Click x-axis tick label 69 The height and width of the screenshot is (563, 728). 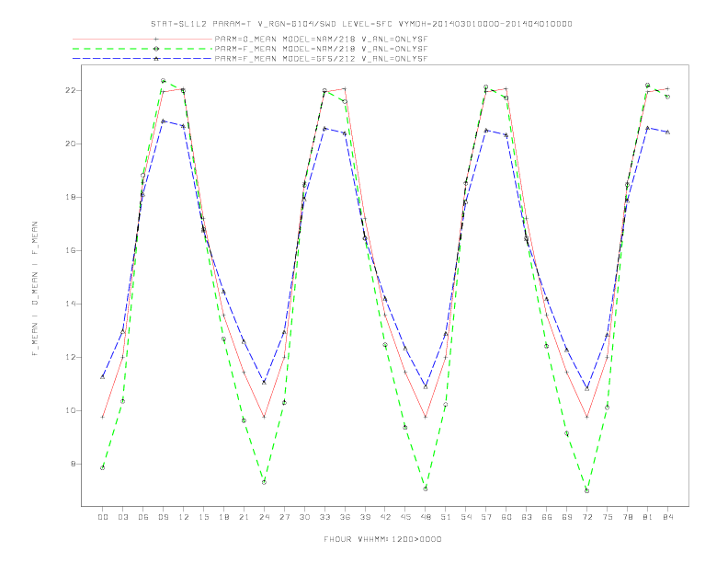pos(567,517)
